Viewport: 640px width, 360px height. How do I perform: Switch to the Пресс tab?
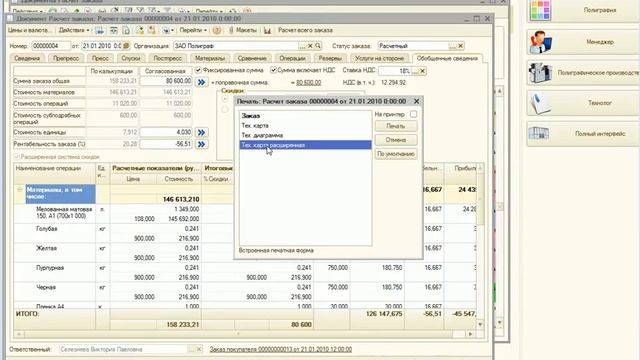tap(100, 58)
